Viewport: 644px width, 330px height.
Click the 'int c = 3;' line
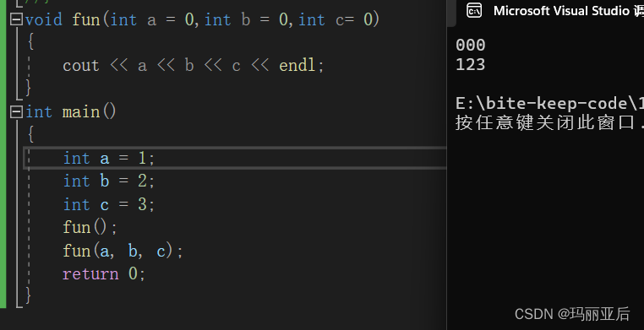click(109, 204)
